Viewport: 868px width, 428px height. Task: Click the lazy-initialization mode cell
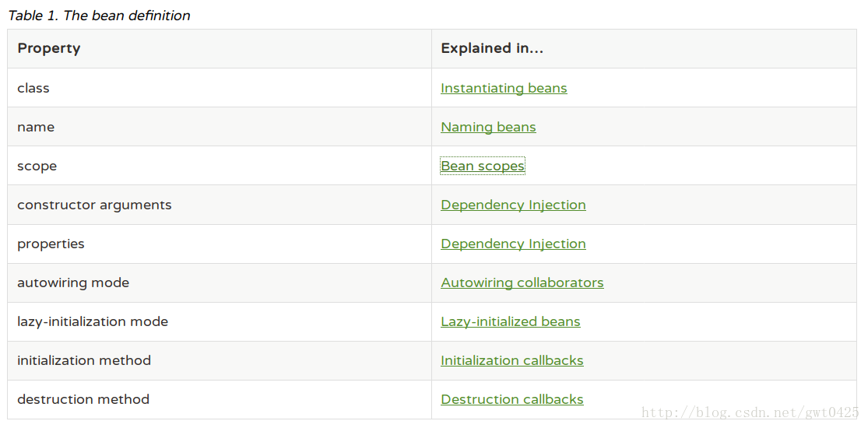click(x=220, y=321)
